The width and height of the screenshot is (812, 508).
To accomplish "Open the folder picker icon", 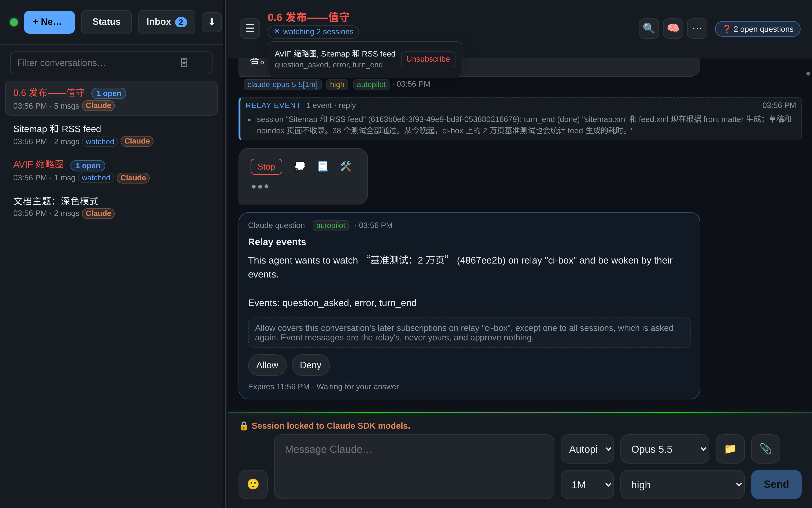I will point(730,449).
